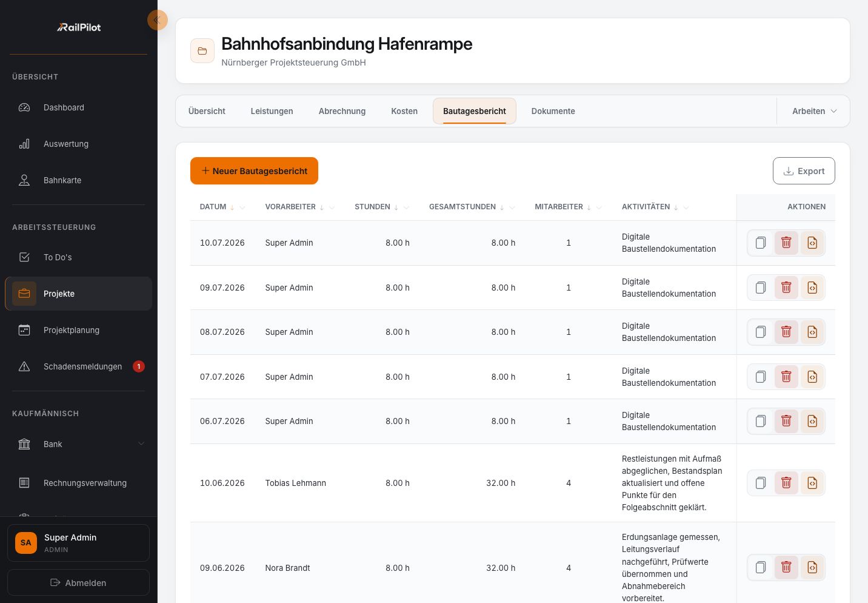Click the Export button
868x603 pixels.
pos(804,171)
